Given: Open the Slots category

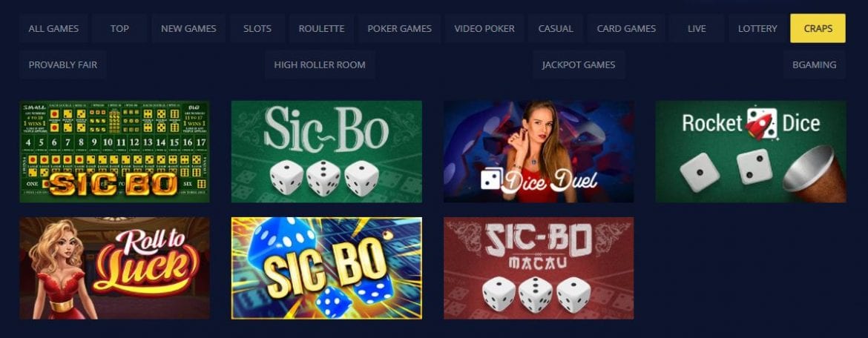Looking at the screenshot, I should point(257,28).
